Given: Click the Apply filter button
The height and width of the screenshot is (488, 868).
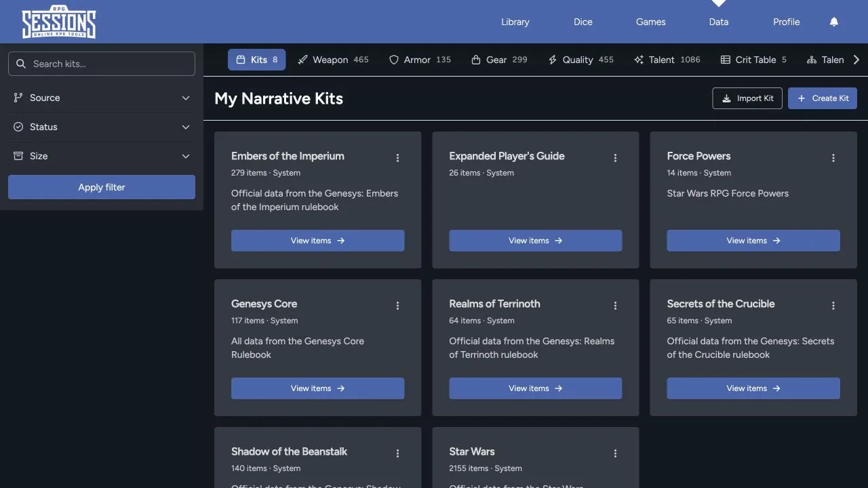Looking at the screenshot, I should coord(102,187).
